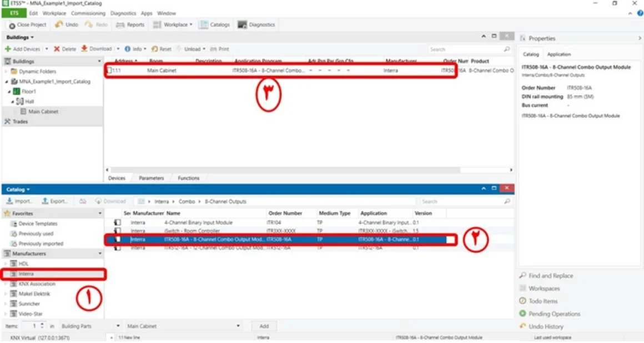Collapse the MNA_Example1_Import_Catalog node
The width and height of the screenshot is (644, 343).
(7, 82)
